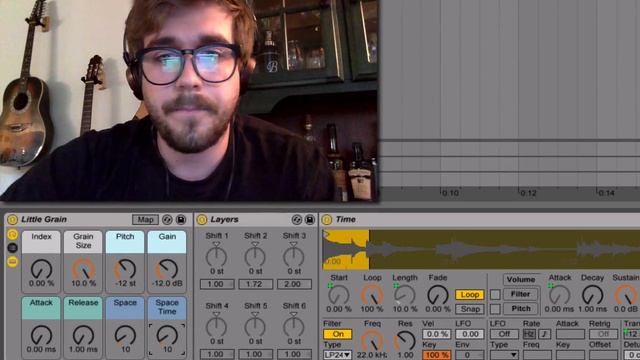Click the green Attack macro knob
The width and height of the screenshot is (640, 360).
click(x=41, y=335)
